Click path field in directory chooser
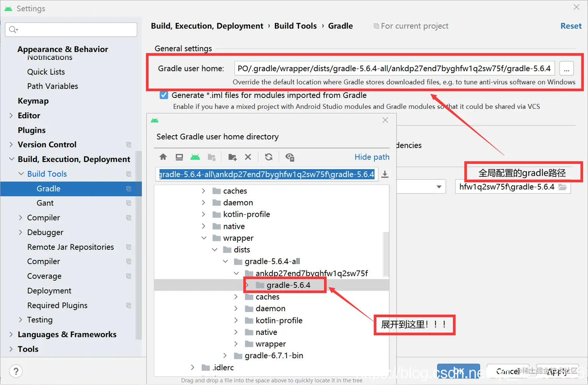Screen dimensions: 588x385 coord(266,174)
